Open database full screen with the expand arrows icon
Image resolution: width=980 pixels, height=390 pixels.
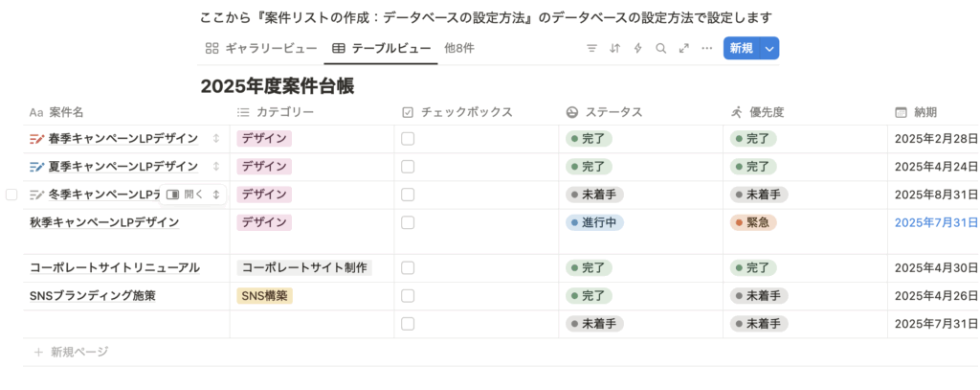click(x=683, y=48)
